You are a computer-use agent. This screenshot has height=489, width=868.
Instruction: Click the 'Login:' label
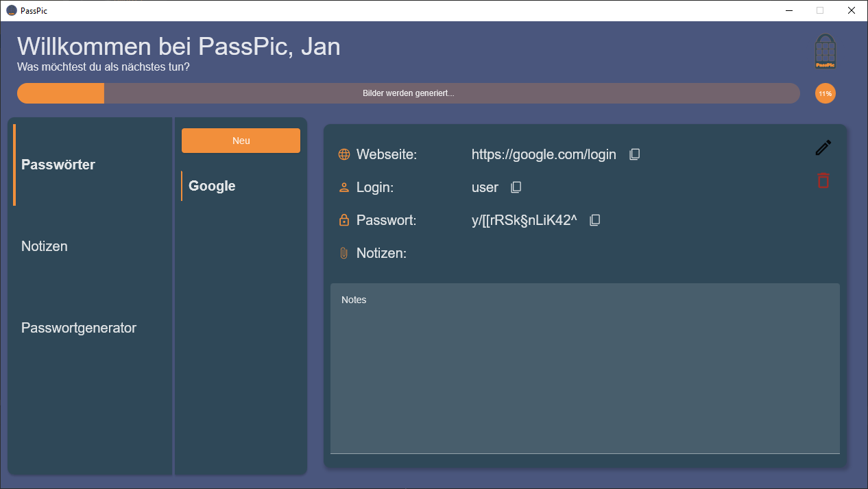(x=375, y=187)
